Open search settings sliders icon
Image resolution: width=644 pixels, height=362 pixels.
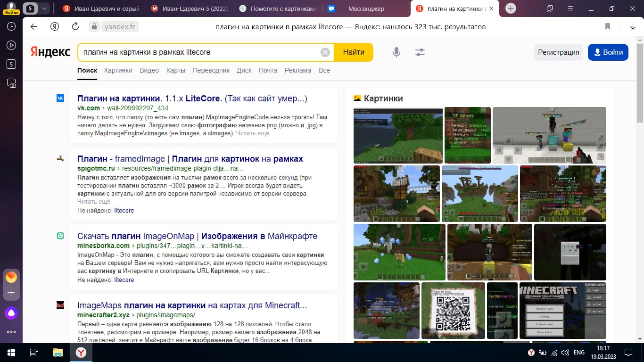pos(420,52)
